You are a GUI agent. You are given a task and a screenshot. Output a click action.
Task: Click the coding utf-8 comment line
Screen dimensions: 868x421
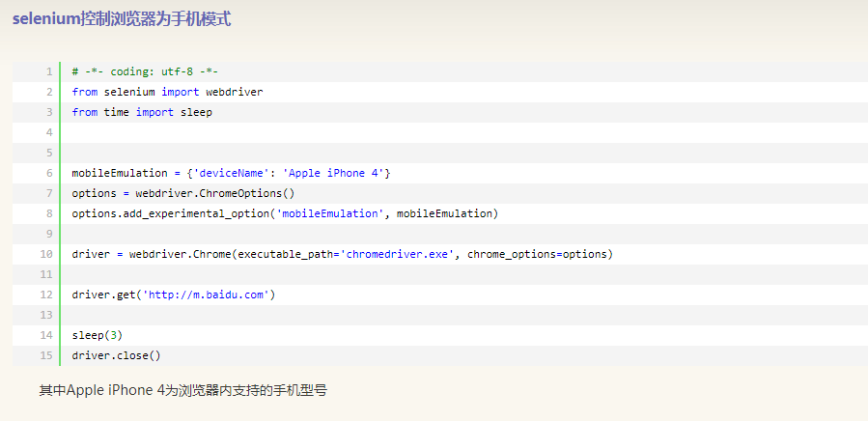(x=145, y=71)
